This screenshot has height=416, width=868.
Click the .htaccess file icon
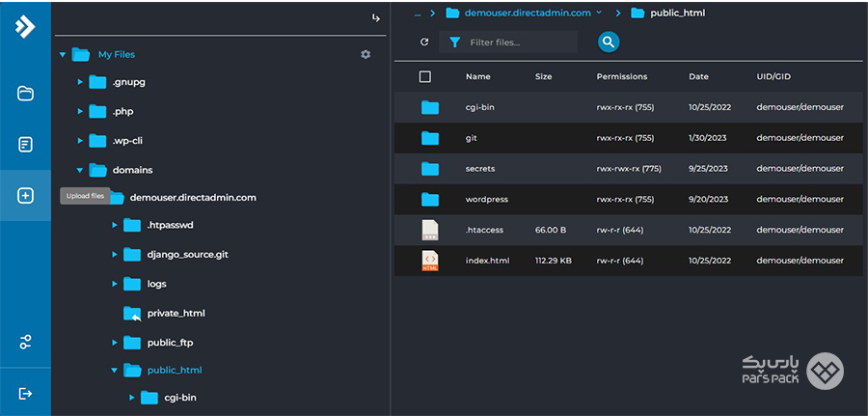pos(430,230)
